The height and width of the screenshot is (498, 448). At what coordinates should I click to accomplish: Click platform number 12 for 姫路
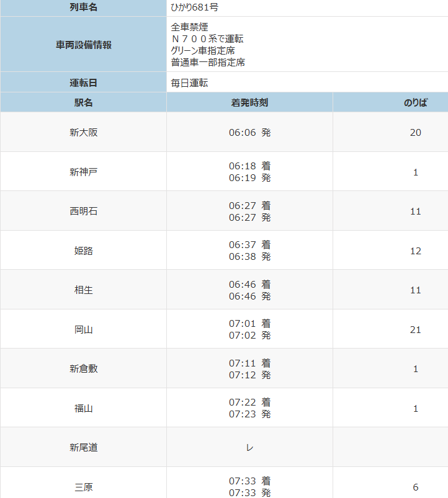416,251
